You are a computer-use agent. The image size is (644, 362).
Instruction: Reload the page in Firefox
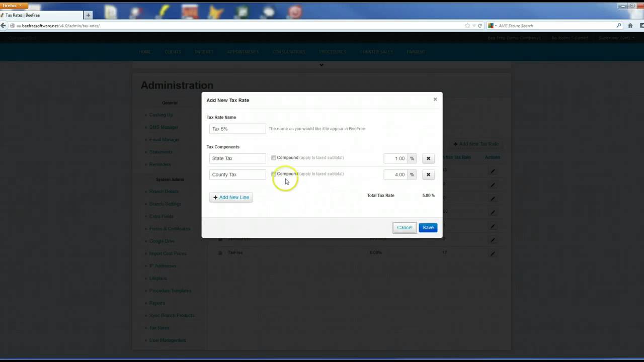point(480,26)
